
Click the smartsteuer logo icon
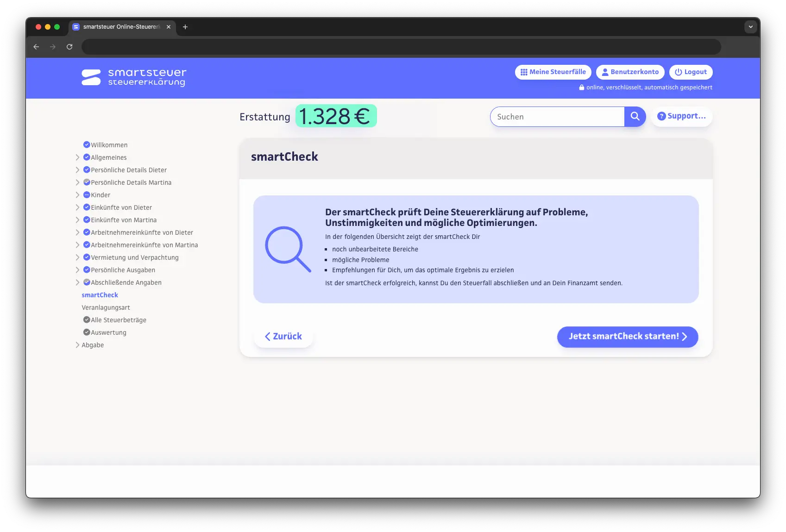click(91, 77)
